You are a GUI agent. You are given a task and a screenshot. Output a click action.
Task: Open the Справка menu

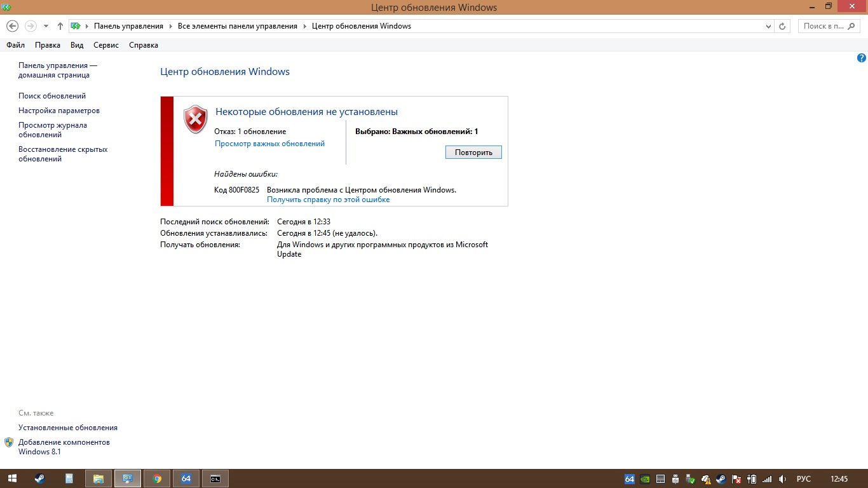click(x=144, y=45)
